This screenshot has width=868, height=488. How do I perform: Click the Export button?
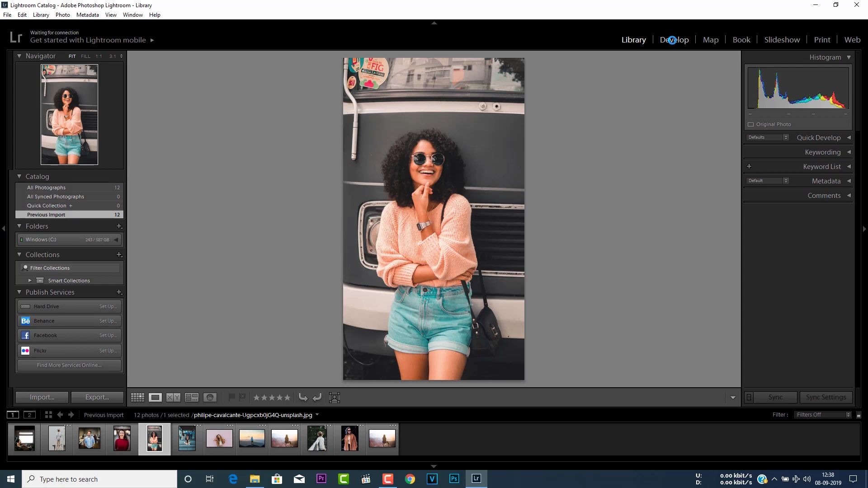click(x=97, y=397)
